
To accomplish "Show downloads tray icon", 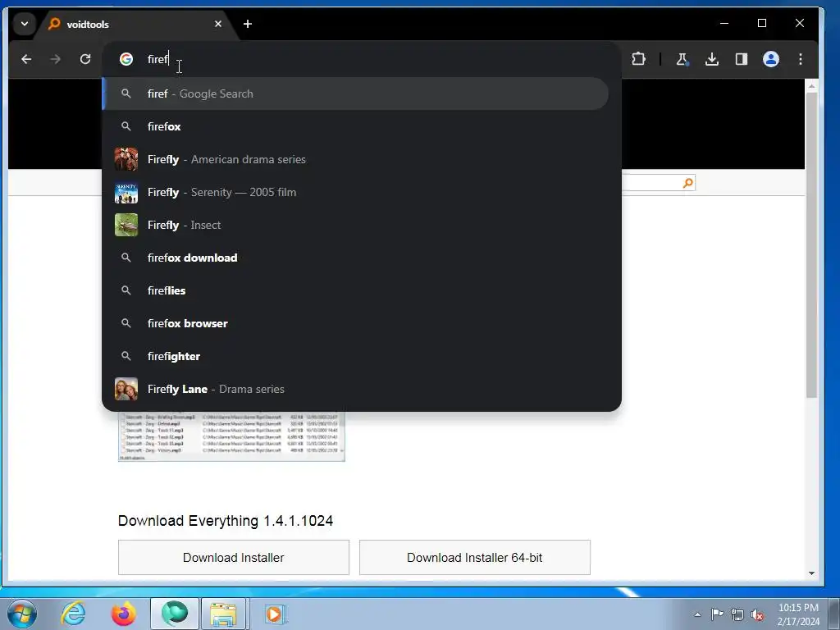I will pyautogui.click(x=712, y=59).
